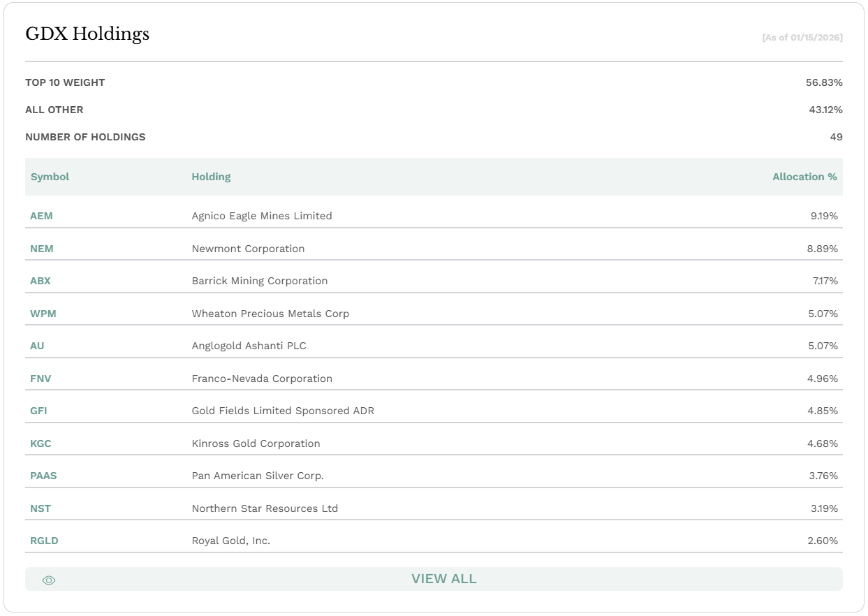Click the NST ticker link
Image resolution: width=868 pixels, height=616 pixels.
pos(41,508)
